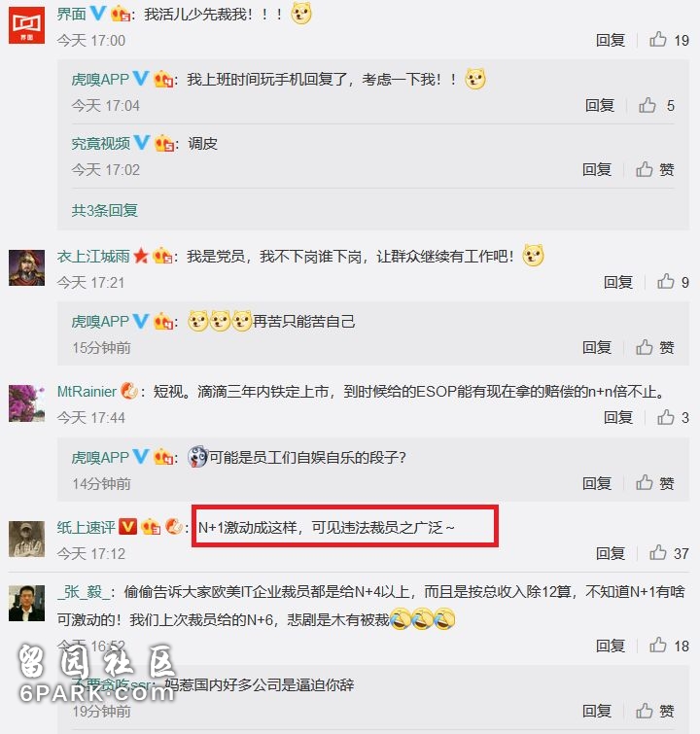700x734 pixels.
Task: Open the 界面 red logo avatar
Action: [x=26, y=25]
